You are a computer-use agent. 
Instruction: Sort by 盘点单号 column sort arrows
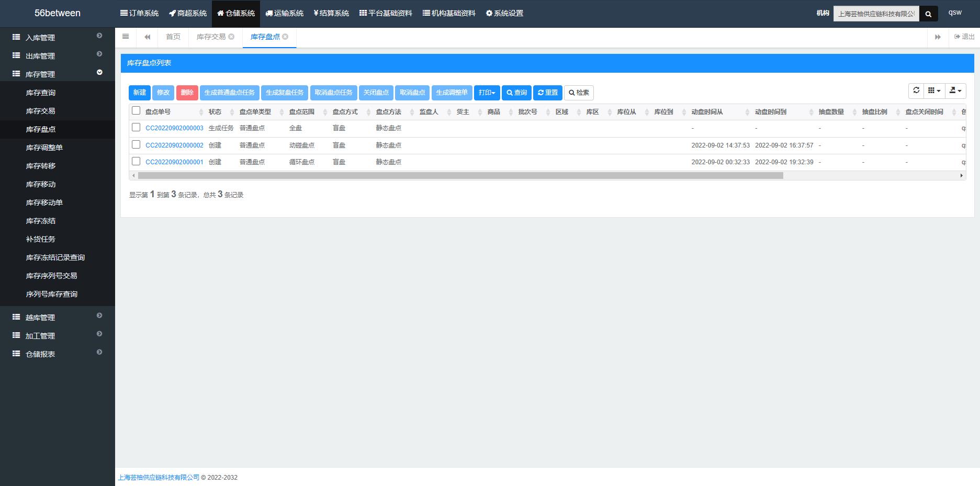[201, 112]
